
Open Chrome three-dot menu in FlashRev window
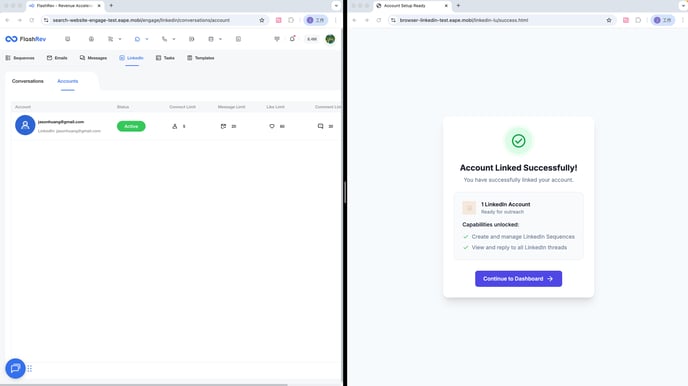point(336,20)
